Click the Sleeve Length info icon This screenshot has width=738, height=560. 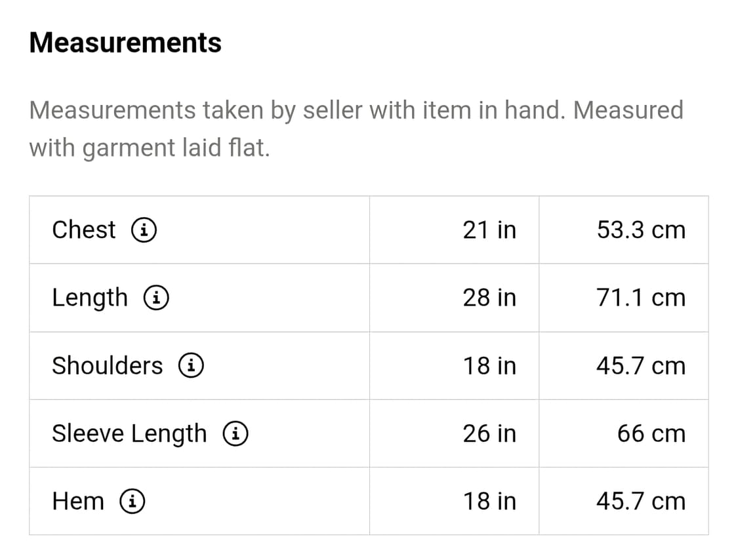tap(235, 433)
